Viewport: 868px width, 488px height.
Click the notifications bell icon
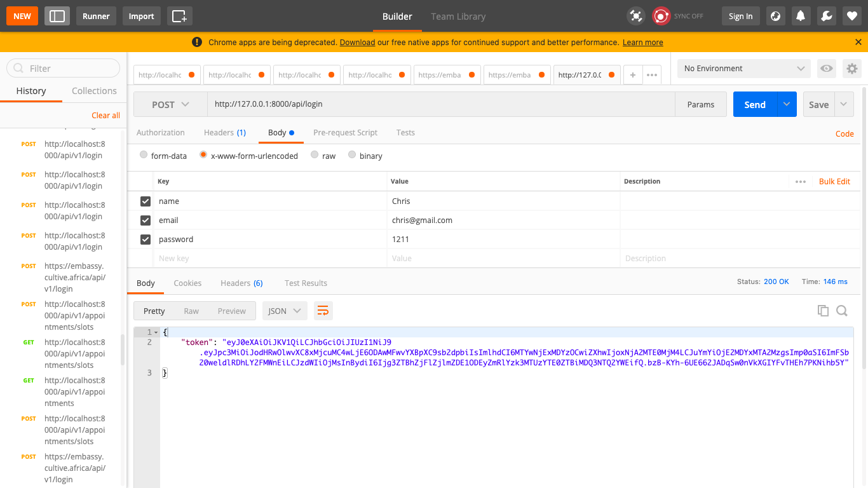coord(801,15)
